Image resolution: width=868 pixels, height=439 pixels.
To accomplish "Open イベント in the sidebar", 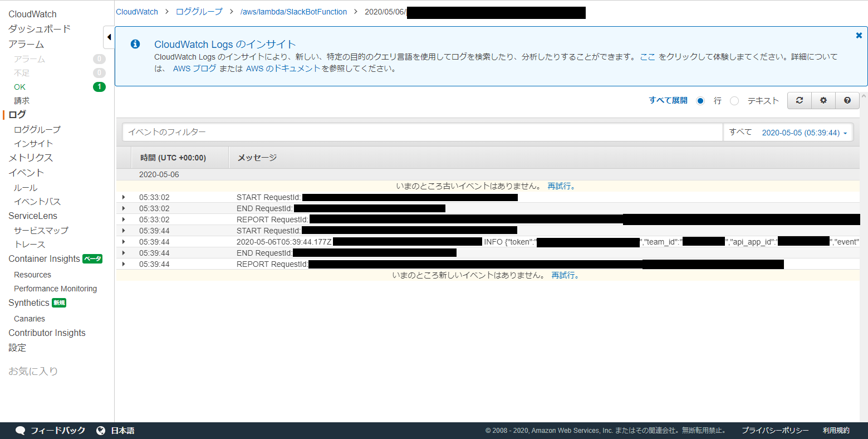I will pos(26,173).
